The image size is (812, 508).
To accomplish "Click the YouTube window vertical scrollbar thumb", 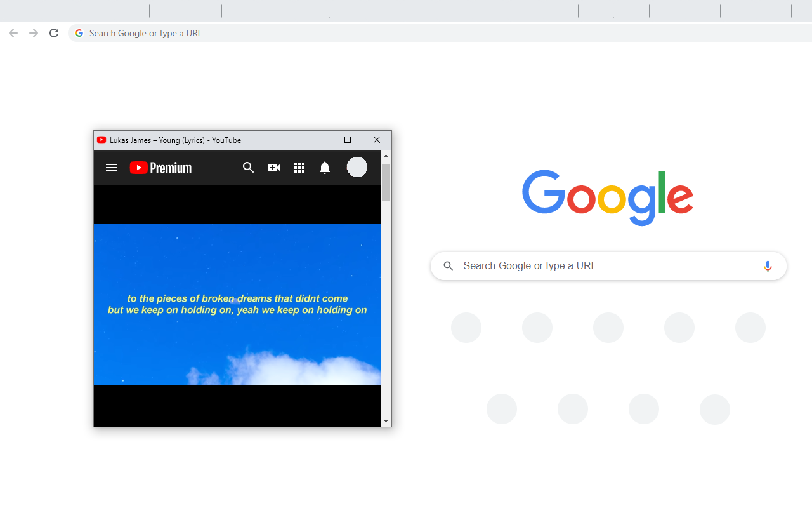I will (x=386, y=182).
